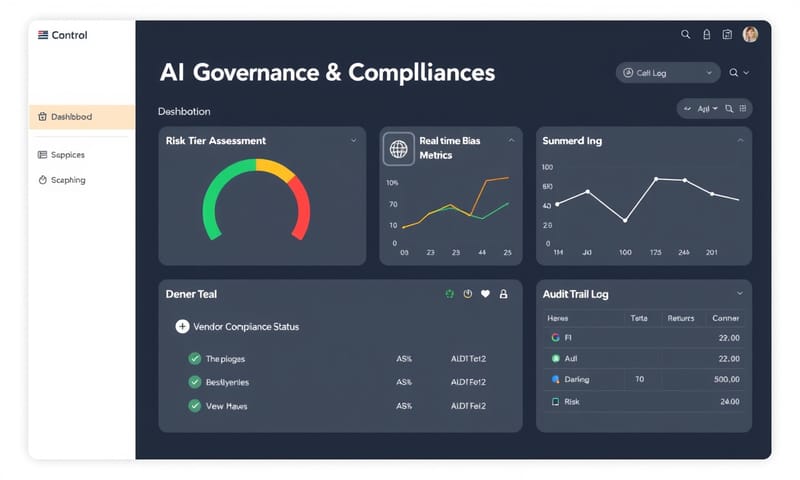Toggle the checkmark next to Bestlyeries

click(x=195, y=382)
